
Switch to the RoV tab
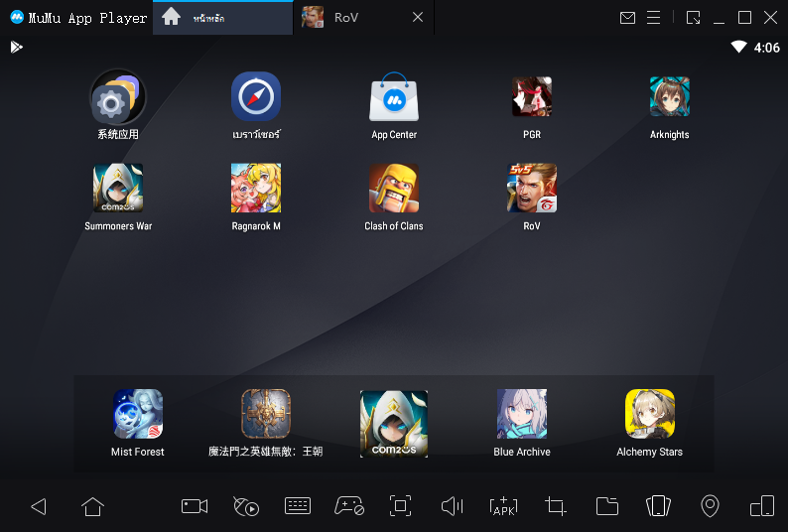click(x=347, y=17)
